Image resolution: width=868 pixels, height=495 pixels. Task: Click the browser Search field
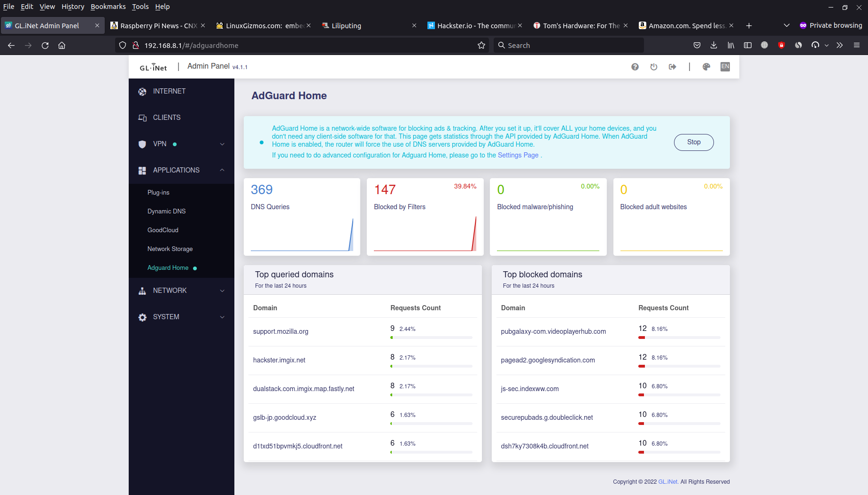click(x=569, y=46)
